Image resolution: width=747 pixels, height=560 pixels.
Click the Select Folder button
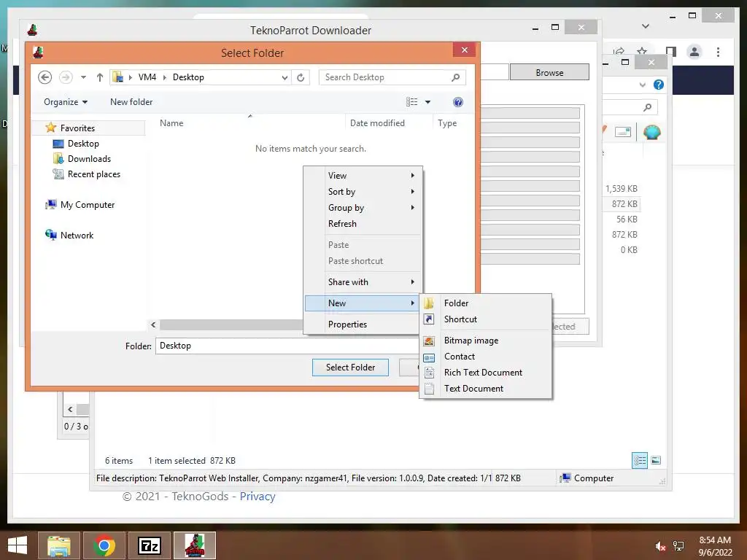[350, 367]
